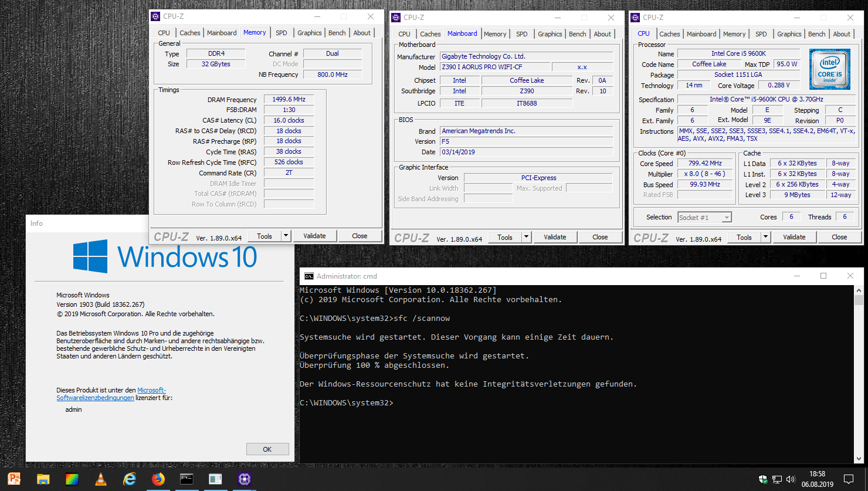
Task: Open About tab in CPU window
Action: pyautogui.click(x=842, y=34)
